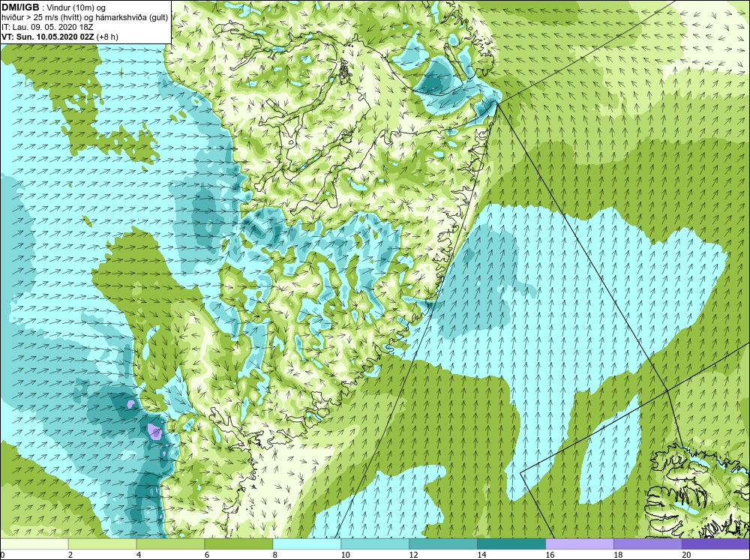Click the above 20 m/s violet legend swatch

pos(715,544)
